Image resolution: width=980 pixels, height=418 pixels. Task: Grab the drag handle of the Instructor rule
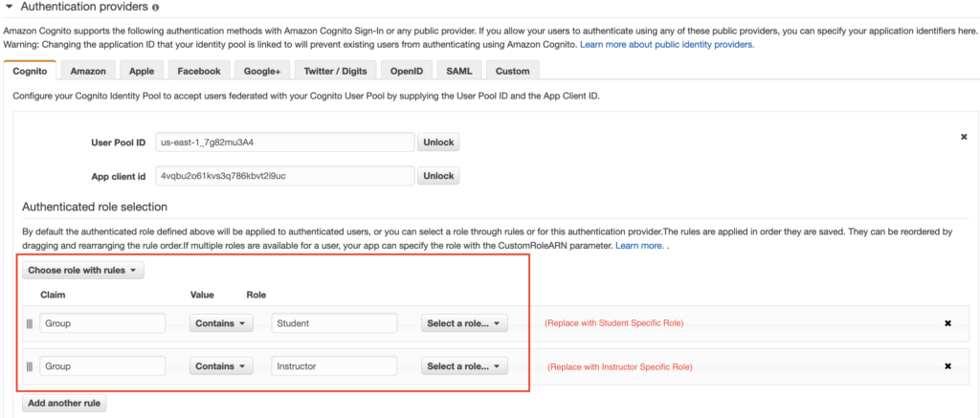tap(30, 366)
